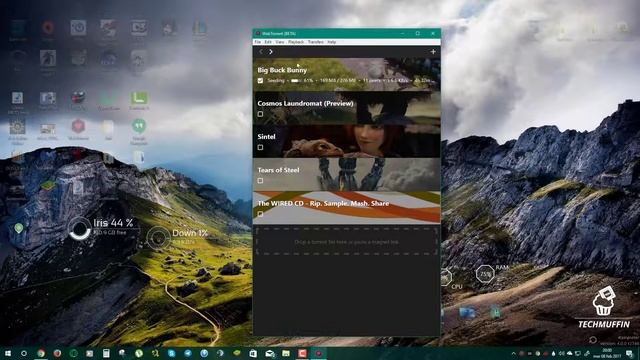Screen dimensions: 640x360
Task: Enable the Tears of Steel checkbox
Action: click(260, 180)
